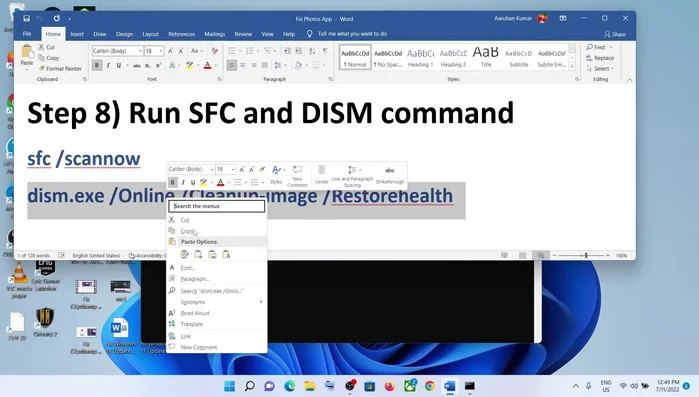Switch to the Insert tab
Viewport: 699px width, 397px height.
[x=77, y=34]
